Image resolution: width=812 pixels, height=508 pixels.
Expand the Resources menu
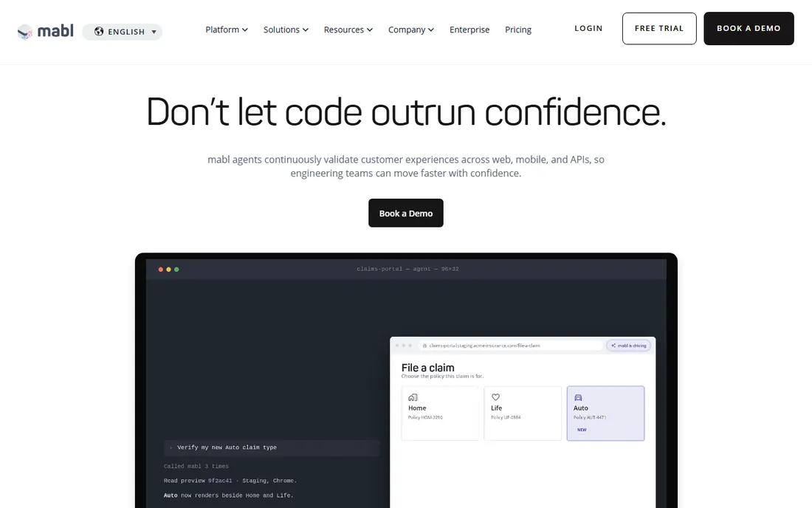348,30
